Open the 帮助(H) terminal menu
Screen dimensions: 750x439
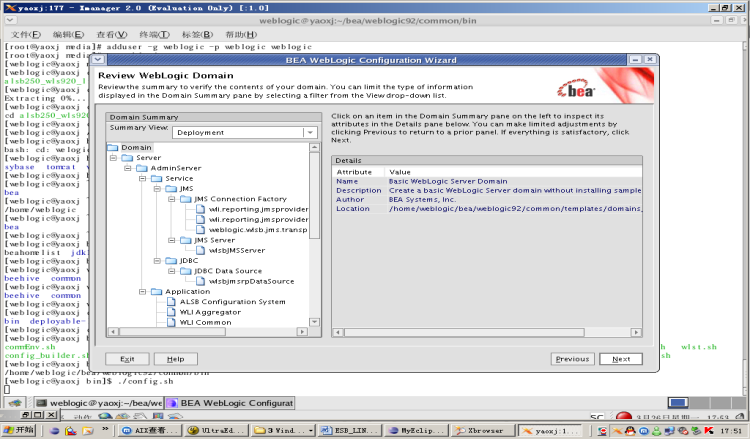tap(241, 34)
